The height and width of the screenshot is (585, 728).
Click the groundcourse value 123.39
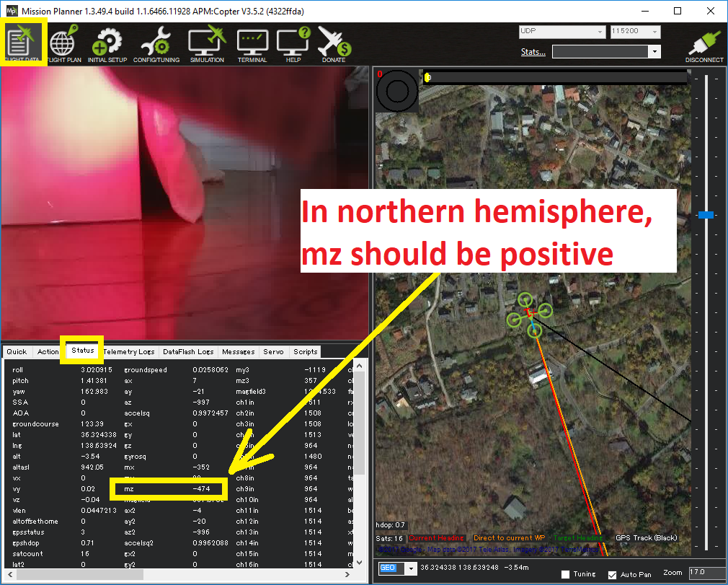pyautogui.click(x=92, y=424)
